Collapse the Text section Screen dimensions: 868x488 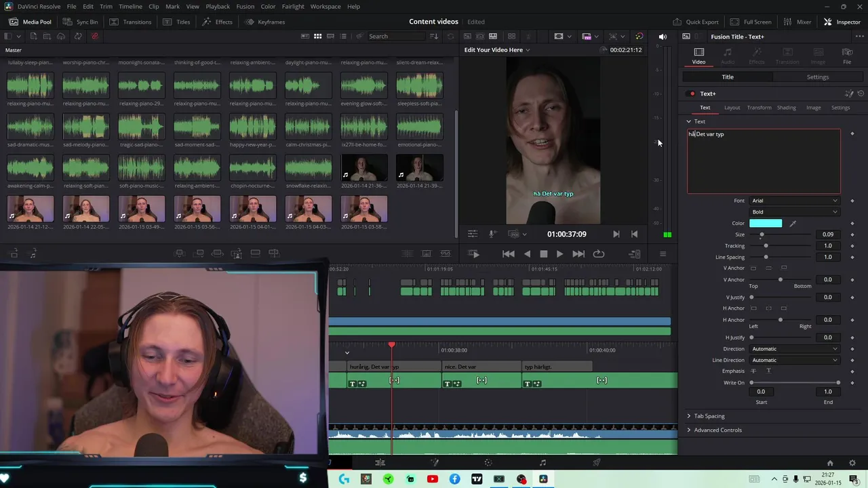tap(689, 121)
